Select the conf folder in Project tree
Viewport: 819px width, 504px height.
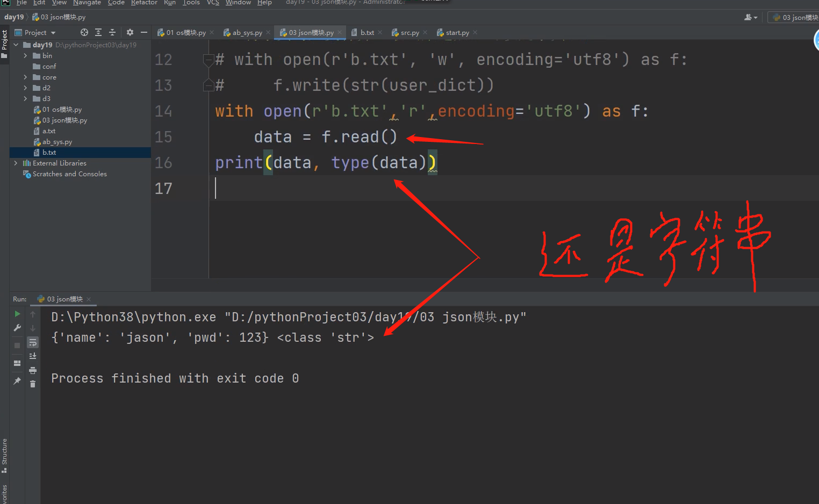click(x=49, y=67)
